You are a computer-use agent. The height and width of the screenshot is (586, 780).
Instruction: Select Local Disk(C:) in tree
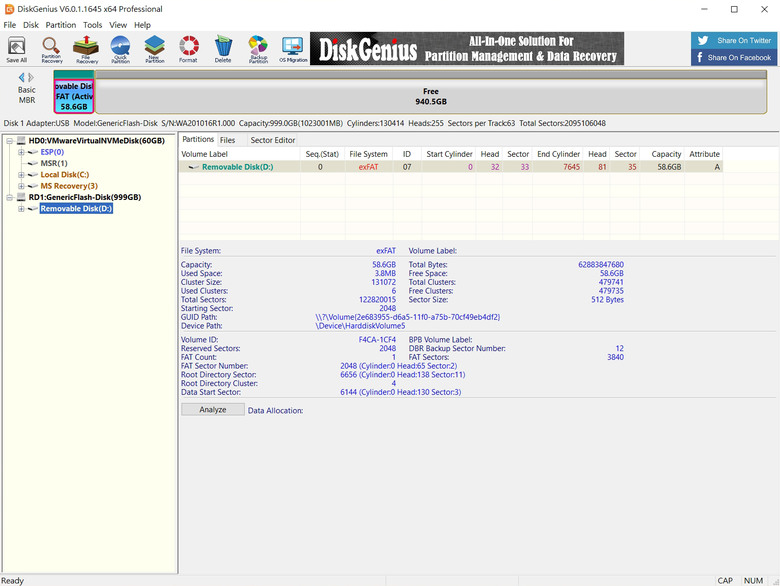point(65,175)
